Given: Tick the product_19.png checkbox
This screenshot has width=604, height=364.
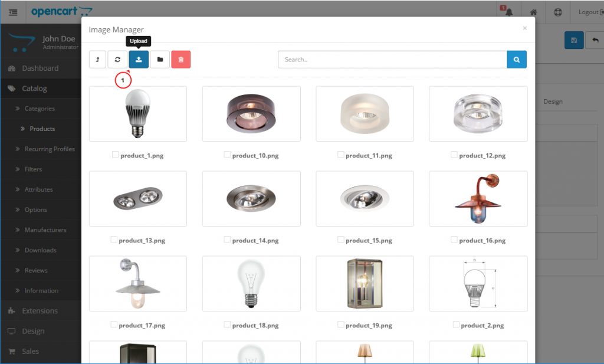Looking at the screenshot, I should click(340, 324).
